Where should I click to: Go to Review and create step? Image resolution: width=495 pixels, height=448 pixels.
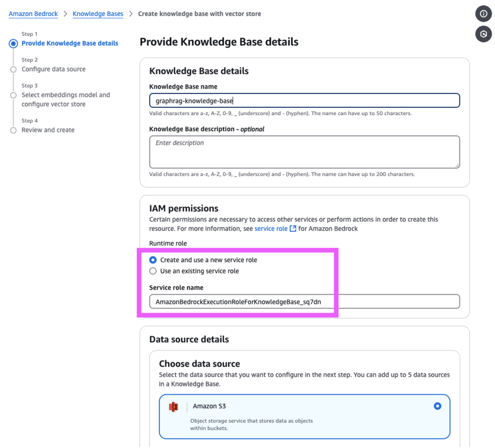(x=48, y=130)
